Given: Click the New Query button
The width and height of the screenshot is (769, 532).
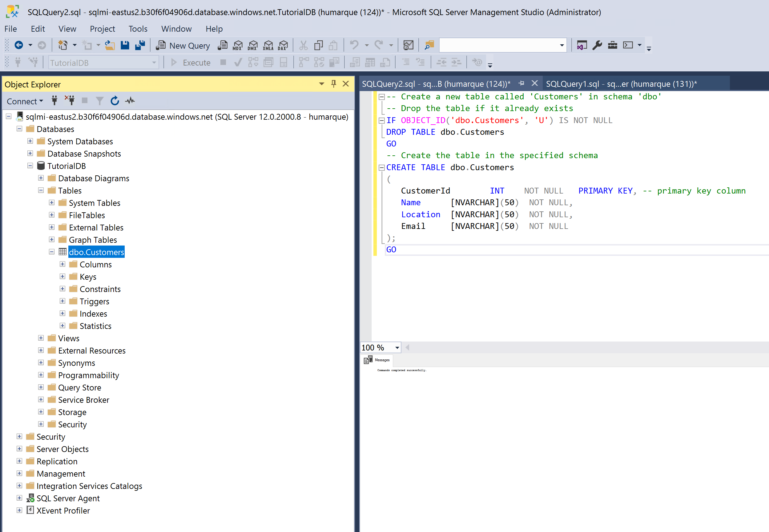Looking at the screenshot, I should [x=183, y=45].
